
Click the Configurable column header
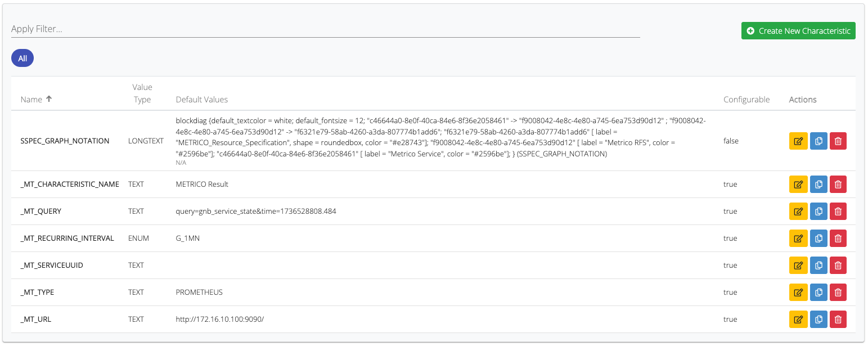tap(746, 100)
